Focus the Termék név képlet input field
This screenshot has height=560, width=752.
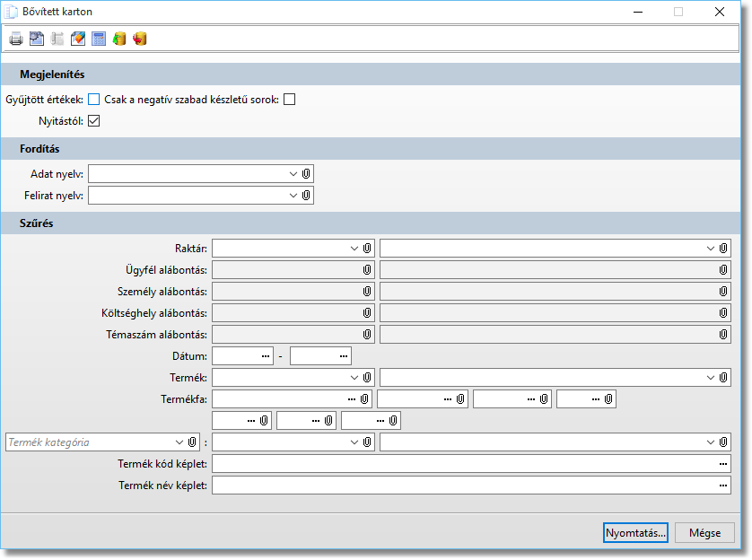click(471, 486)
